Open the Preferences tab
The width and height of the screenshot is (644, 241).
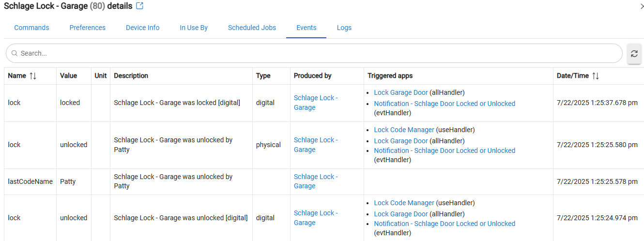click(87, 28)
